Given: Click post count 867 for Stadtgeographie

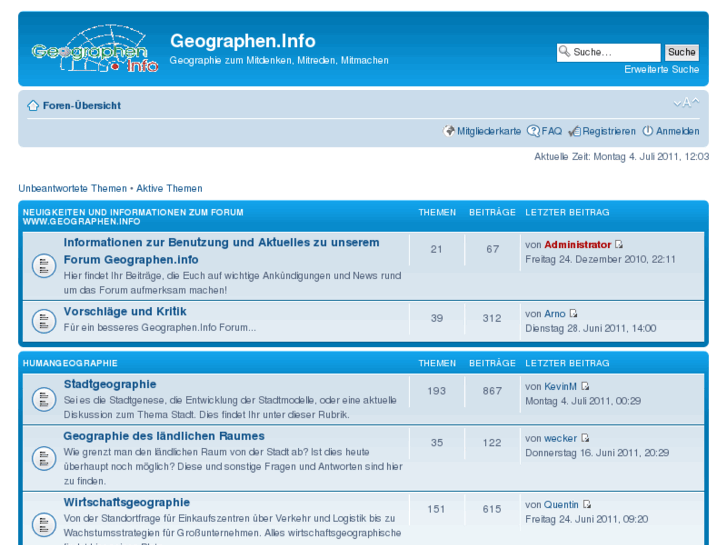Looking at the screenshot, I should 492,391.
